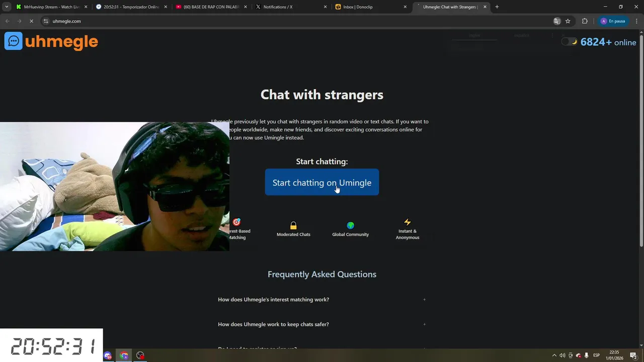Open Chrome from the taskbar
Image resolution: width=644 pixels, height=362 pixels.
coord(124,355)
